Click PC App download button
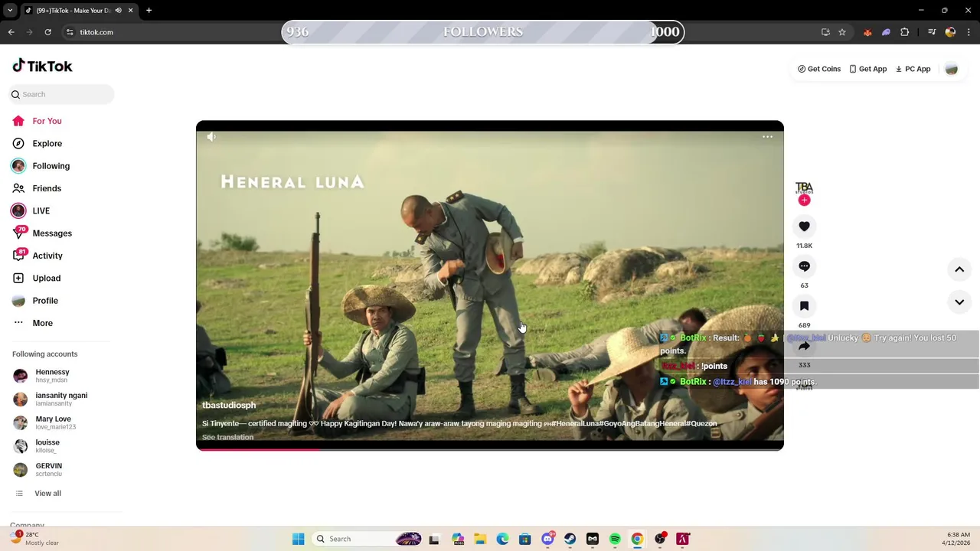The image size is (980, 551). click(x=913, y=69)
